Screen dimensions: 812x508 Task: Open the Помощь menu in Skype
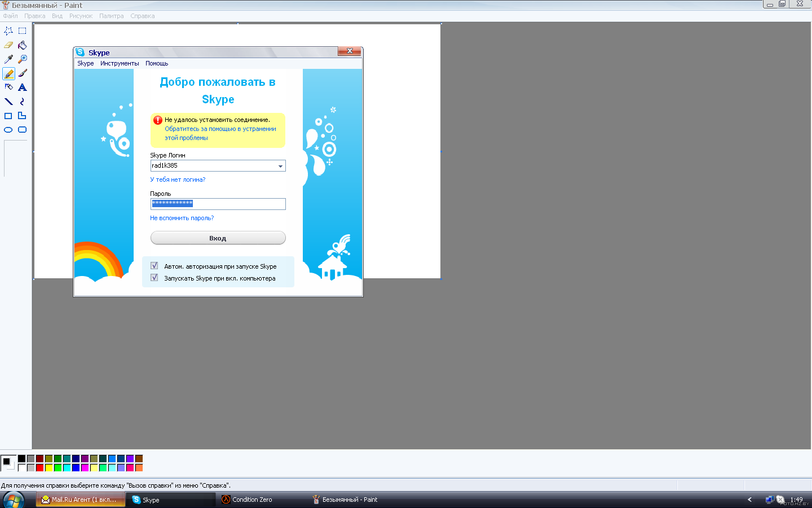pyautogui.click(x=157, y=63)
